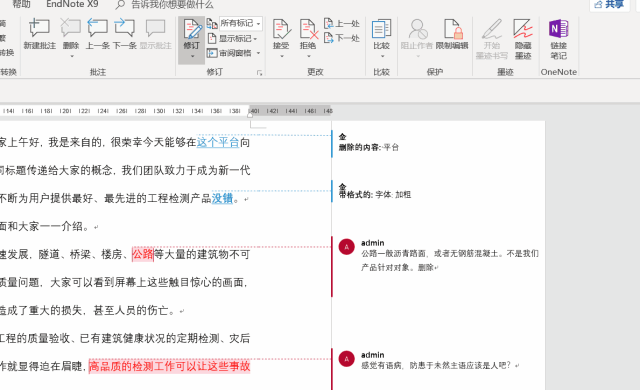
Task: Click the tracked insertion 这个平台 in document
Action: (x=218, y=142)
